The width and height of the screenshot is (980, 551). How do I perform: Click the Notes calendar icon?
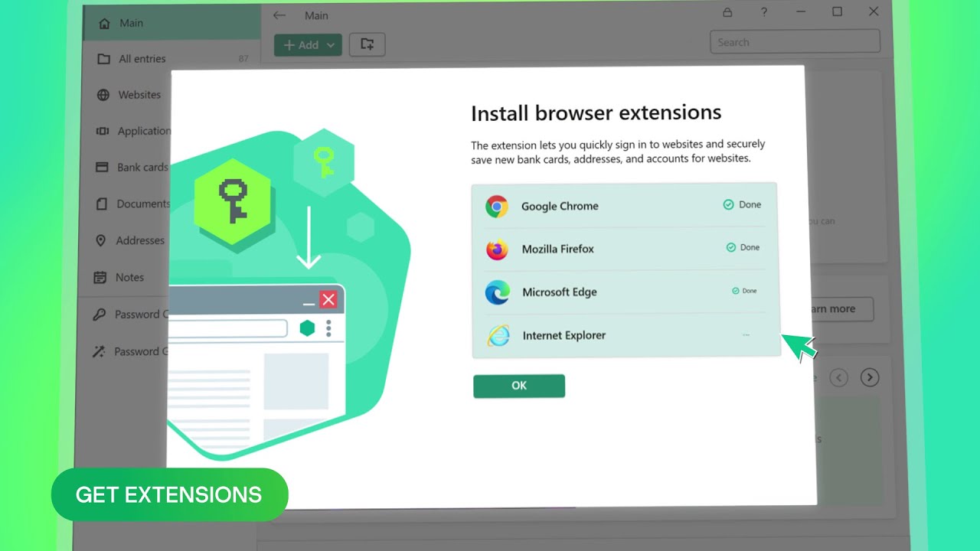[100, 277]
